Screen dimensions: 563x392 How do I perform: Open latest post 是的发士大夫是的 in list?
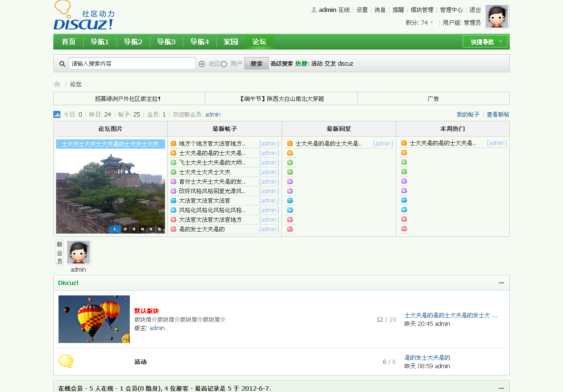coord(202,229)
